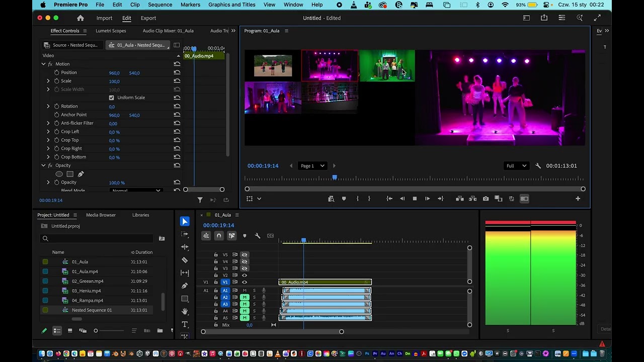Viewport: 644px width, 362px height.
Task: Mute audio track A1
Action: [245, 291]
